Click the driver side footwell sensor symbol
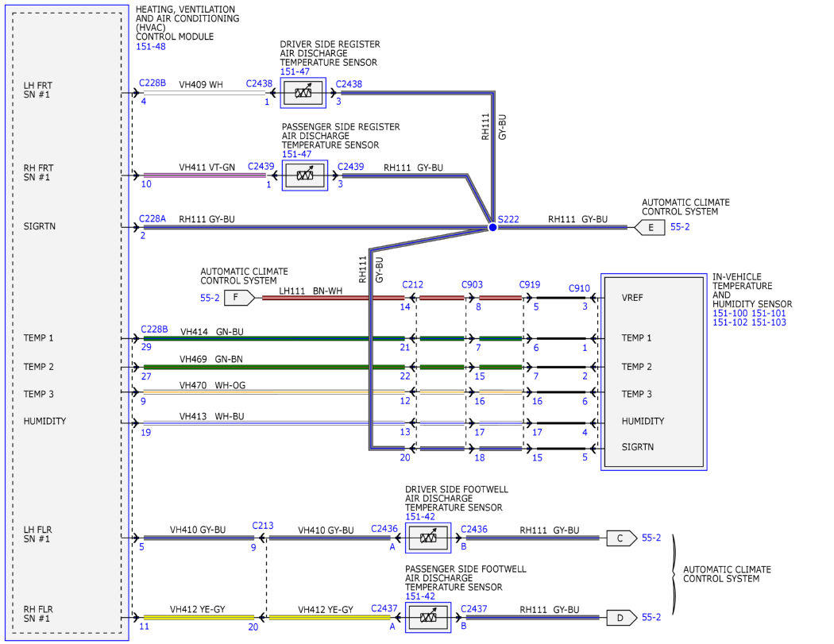834x644 pixels. (x=428, y=538)
